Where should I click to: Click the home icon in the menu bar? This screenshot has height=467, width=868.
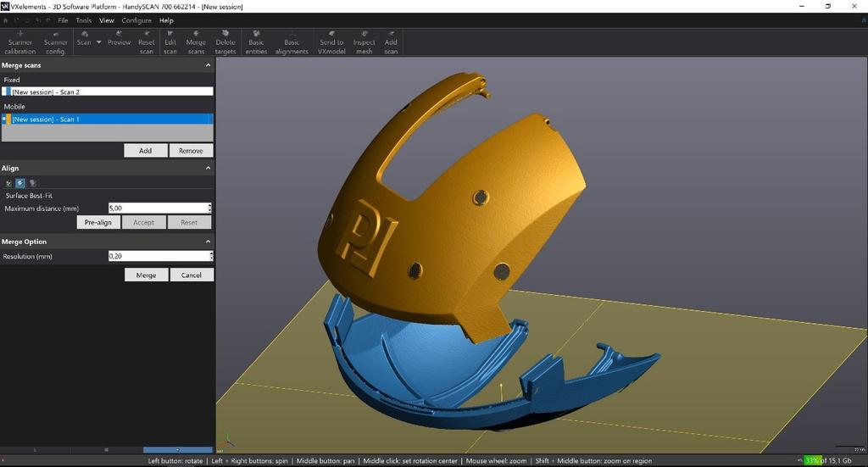pyautogui.click(x=6, y=20)
